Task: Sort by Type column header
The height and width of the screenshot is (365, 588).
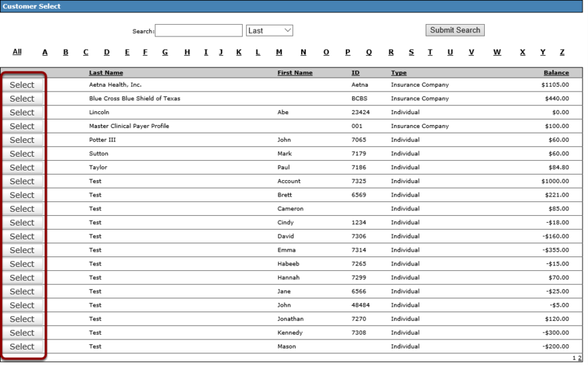Action: pyautogui.click(x=399, y=73)
